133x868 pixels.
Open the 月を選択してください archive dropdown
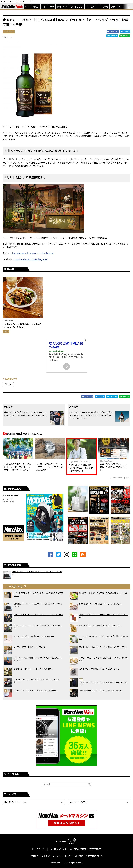[33, 802]
